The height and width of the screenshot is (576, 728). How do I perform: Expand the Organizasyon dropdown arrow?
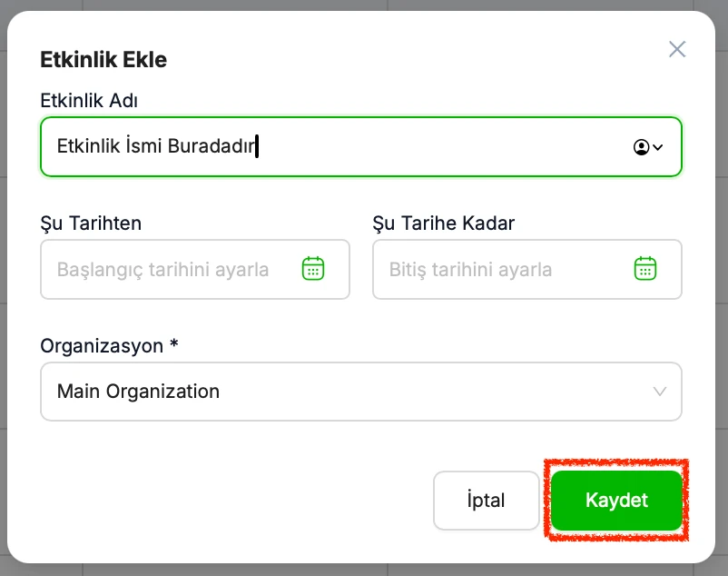(660, 392)
